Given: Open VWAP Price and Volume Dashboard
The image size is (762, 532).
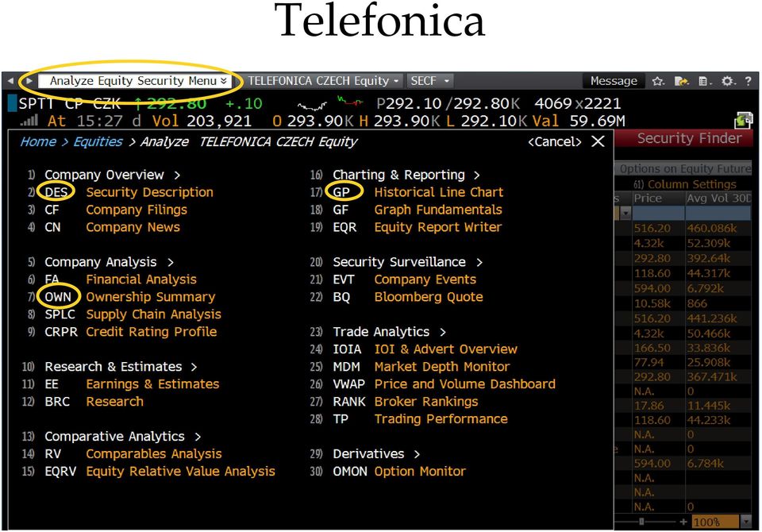Looking at the screenshot, I should click(x=444, y=384).
